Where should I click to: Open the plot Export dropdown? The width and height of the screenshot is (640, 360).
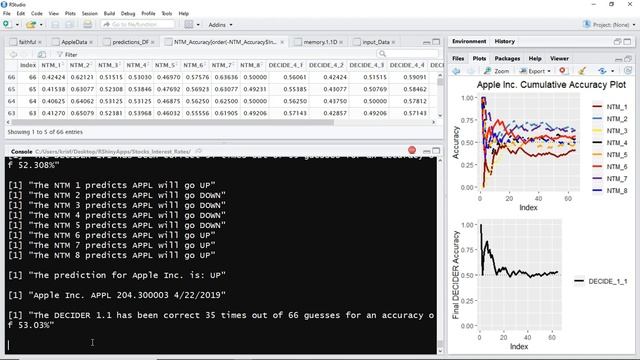click(x=535, y=71)
